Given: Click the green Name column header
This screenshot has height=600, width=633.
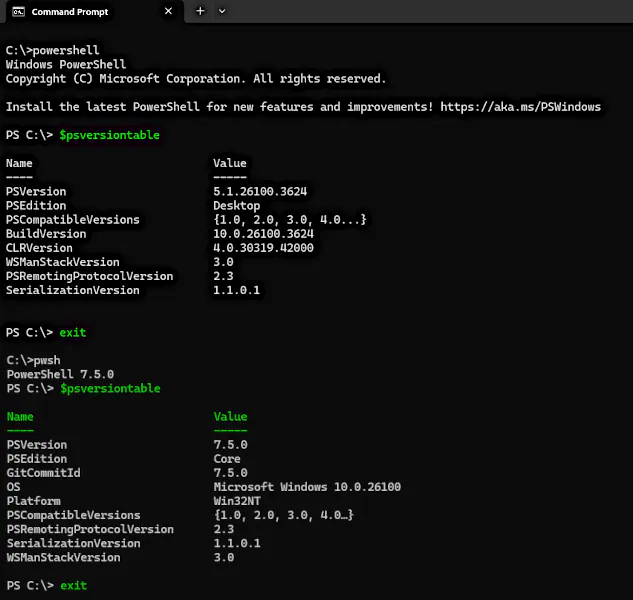Looking at the screenshot, I should [20, 417].
